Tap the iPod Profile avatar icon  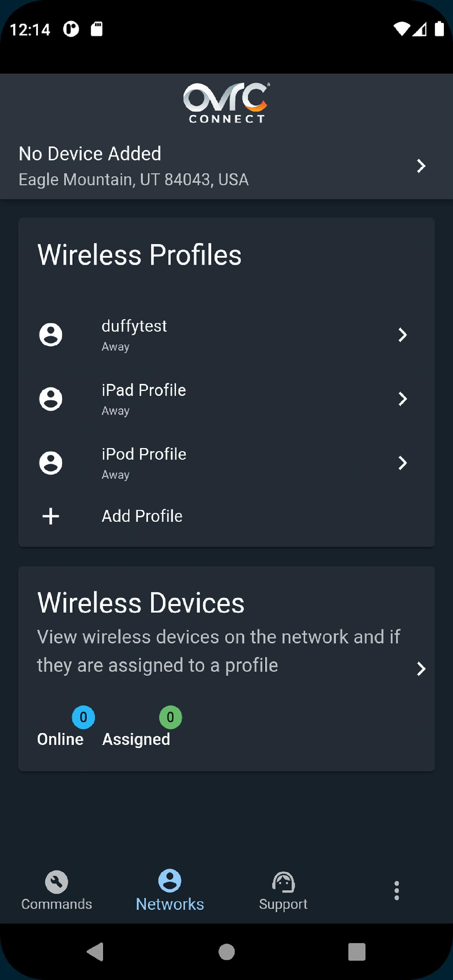[51, 463]
